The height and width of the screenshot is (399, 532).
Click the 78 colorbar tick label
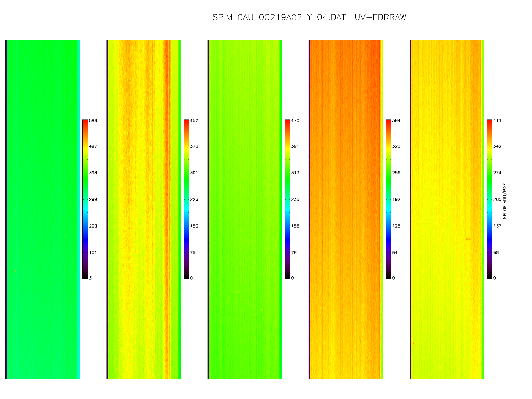click(294, 252)
